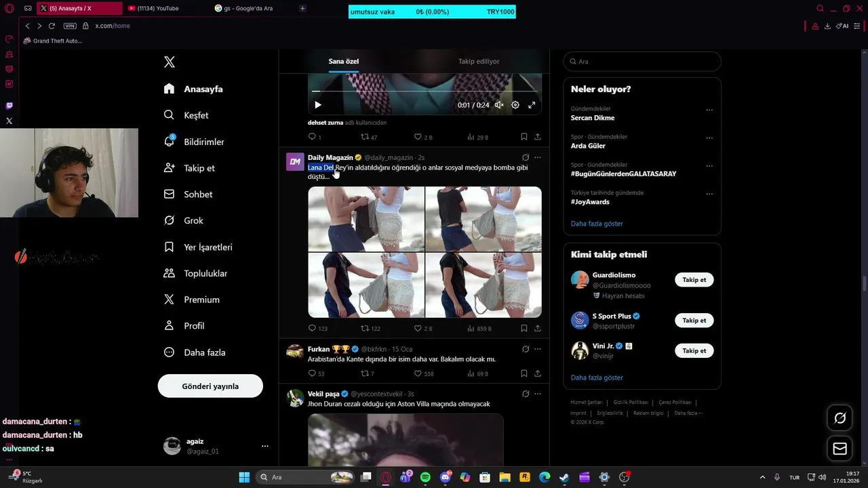Open Grok icon on Daily Magazin post
Image resolution: width=868 pixels, height=488 pixels.
[x=526, y=157]
